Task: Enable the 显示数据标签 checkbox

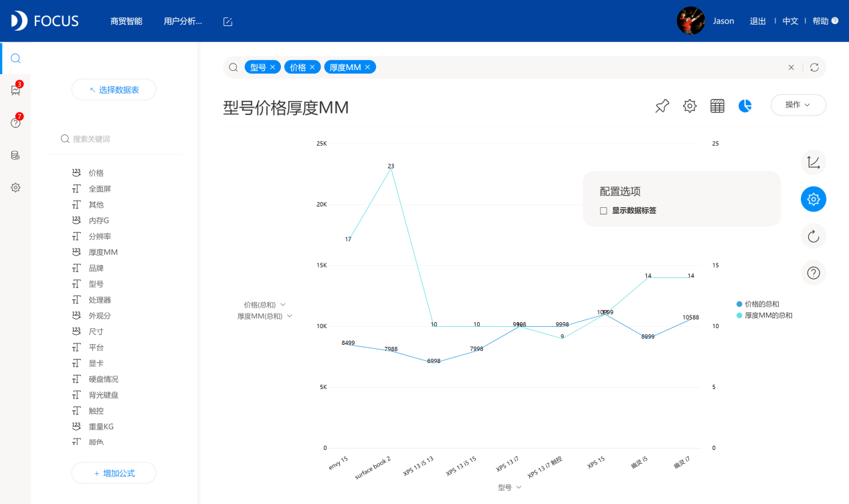Action: pyautogui.click(x=603, y=211)
